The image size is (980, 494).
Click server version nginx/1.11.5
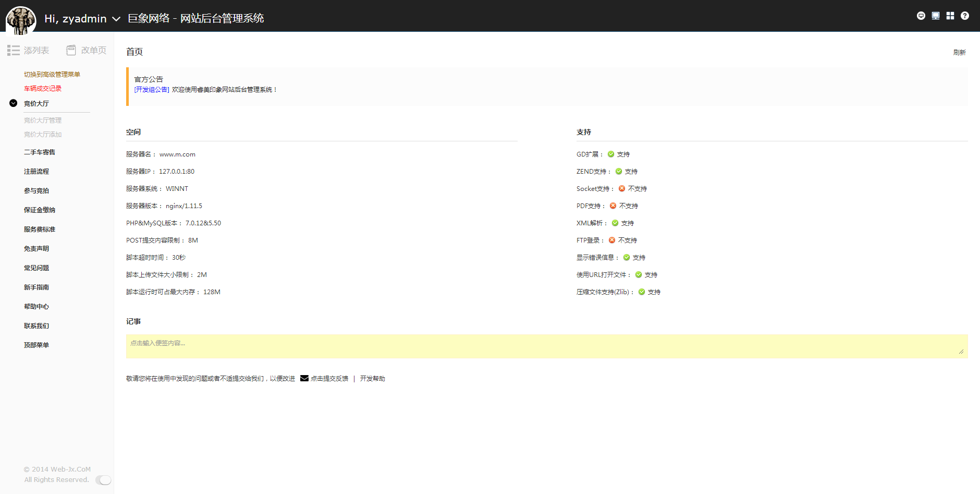click(x=184, y=206)
